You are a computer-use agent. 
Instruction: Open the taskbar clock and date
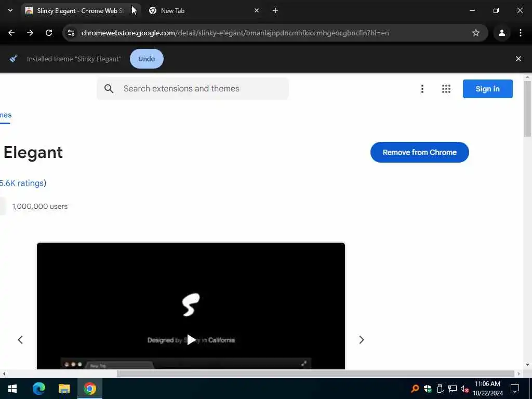pos(487,389)
